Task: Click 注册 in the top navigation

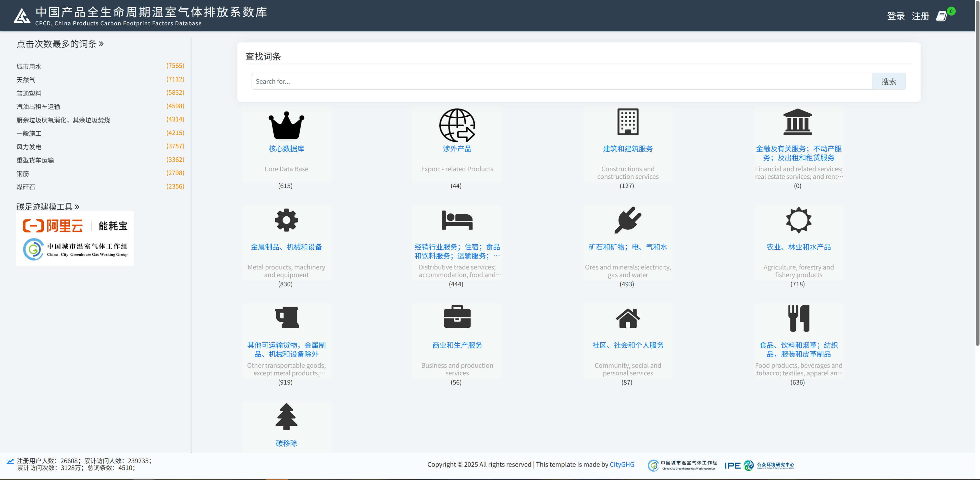Action: click(920, 16)
